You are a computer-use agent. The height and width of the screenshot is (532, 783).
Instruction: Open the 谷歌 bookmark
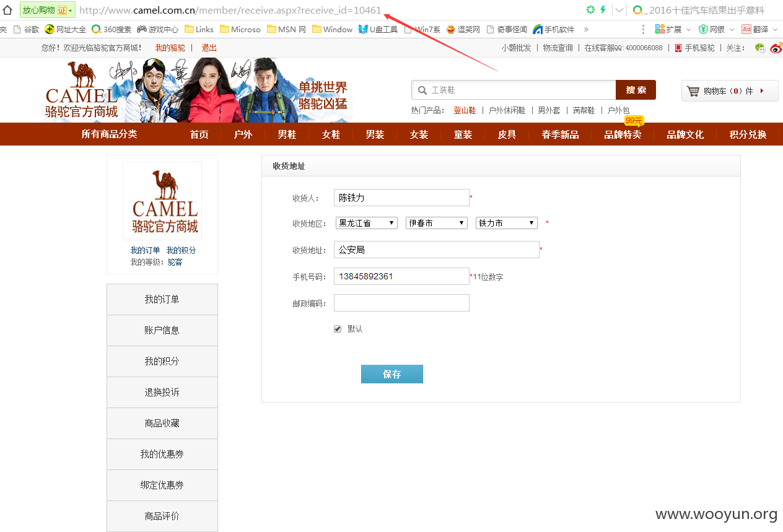tap(26, 29)
